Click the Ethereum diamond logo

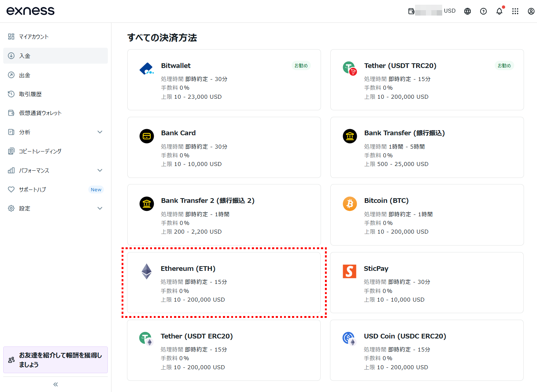[147, 272]
